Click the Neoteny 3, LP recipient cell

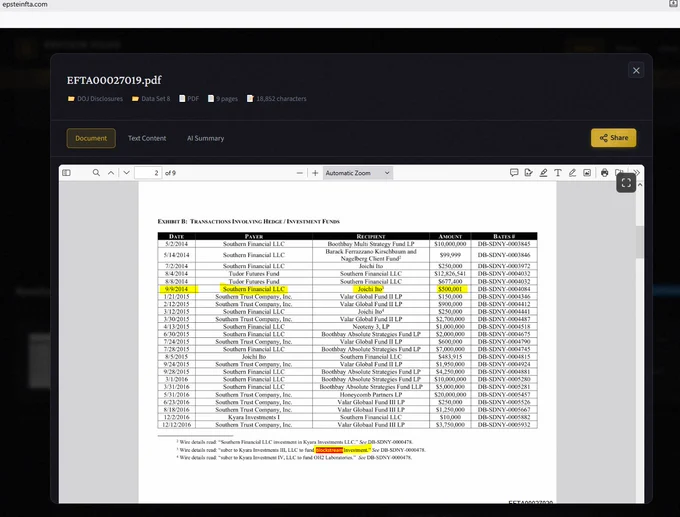[x=371, y=327]
